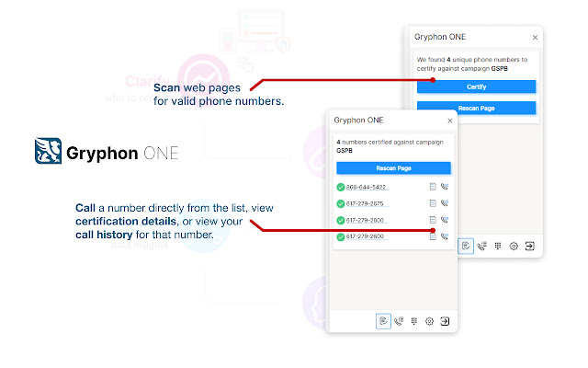Click the "Gryphon ONE" title of the front panel
This screenshot has width=588, height=368.
(x=358, y=121)
